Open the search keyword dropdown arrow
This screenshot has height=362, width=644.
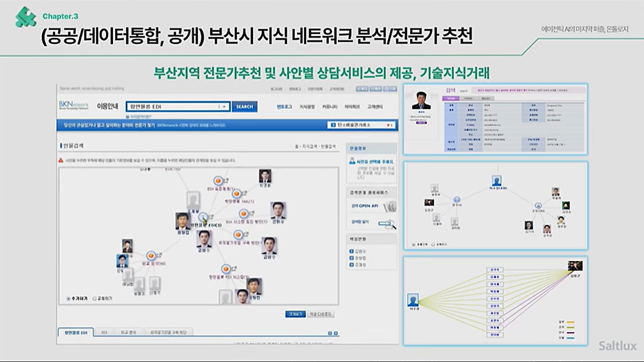point(224,106)
